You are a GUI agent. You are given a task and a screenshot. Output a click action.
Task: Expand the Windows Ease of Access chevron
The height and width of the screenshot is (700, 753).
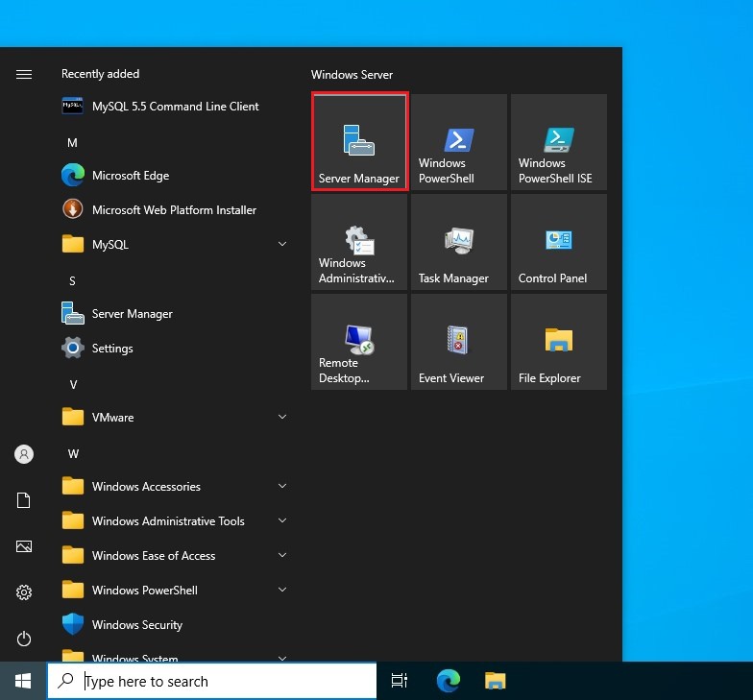282,555
